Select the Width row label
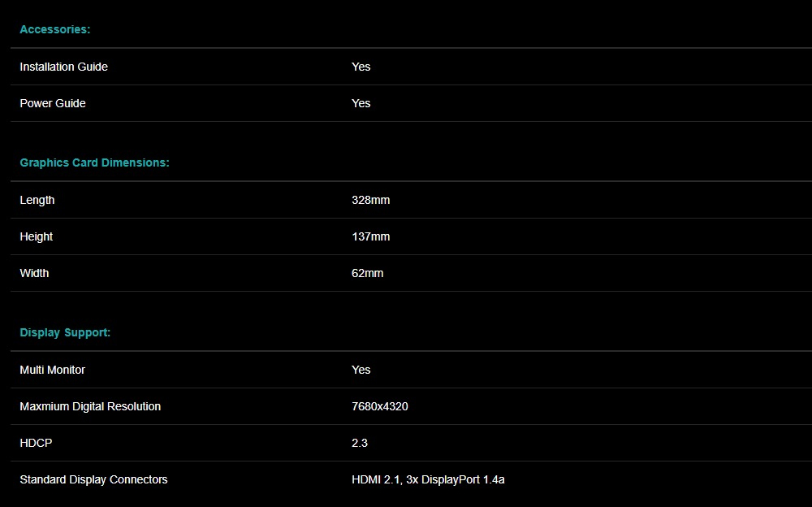The height and width of the screenshot is (507, 812). point(34,273)
